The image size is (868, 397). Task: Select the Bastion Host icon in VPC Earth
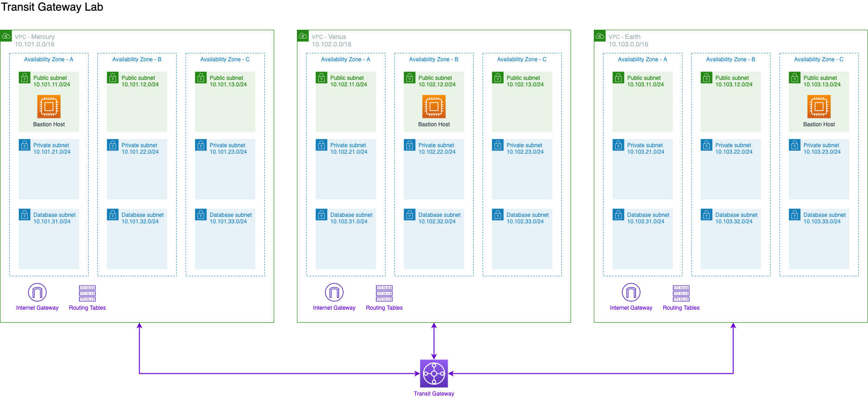pos(819,106)
